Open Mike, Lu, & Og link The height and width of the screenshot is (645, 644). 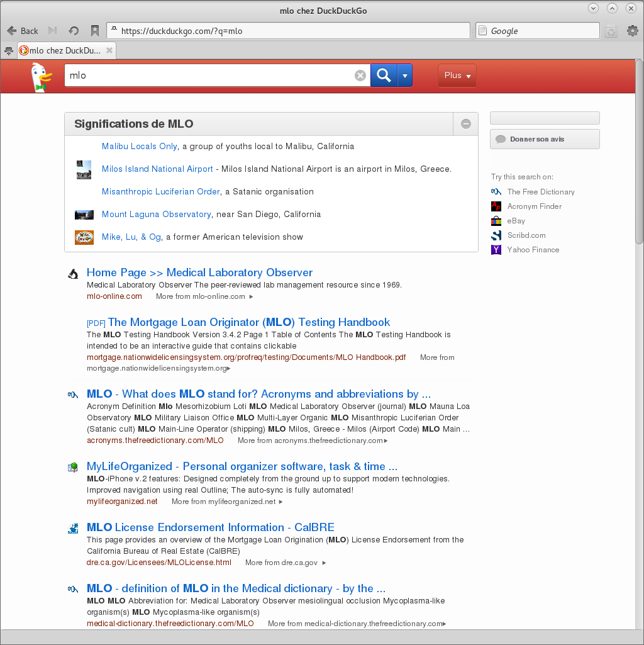pyautogui.click(x=131, y=237)
